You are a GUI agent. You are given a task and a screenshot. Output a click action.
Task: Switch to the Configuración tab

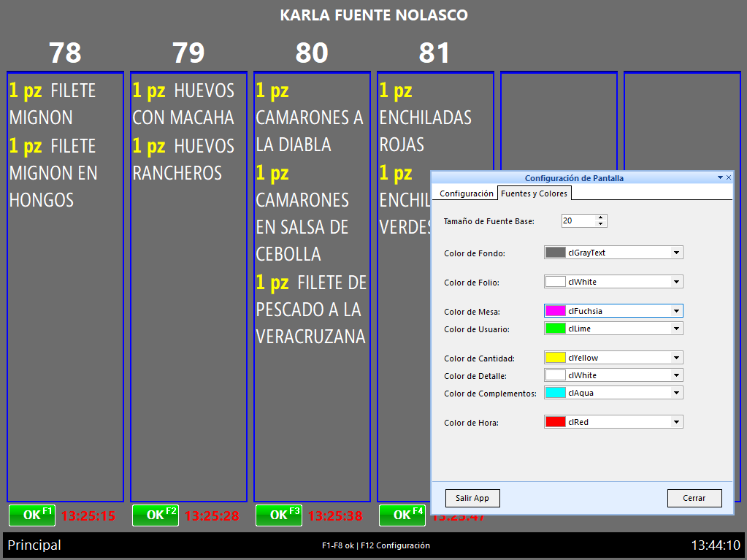pyautogui.click(x=466, y=193)
